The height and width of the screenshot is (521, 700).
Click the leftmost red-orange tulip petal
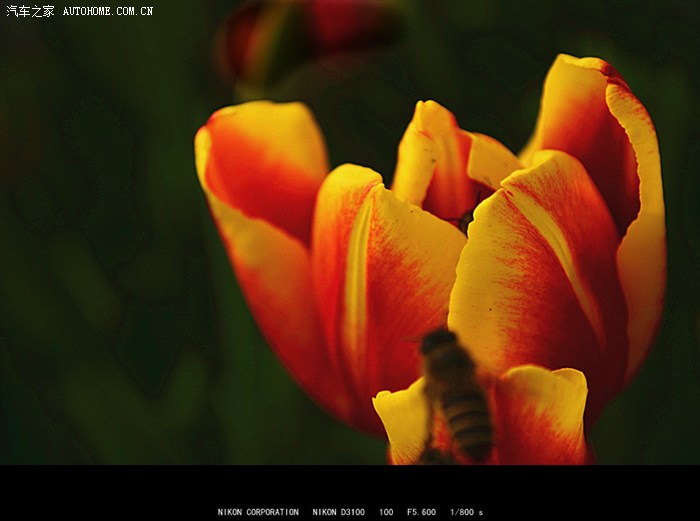pyautogui.click(x=264, y=200)
